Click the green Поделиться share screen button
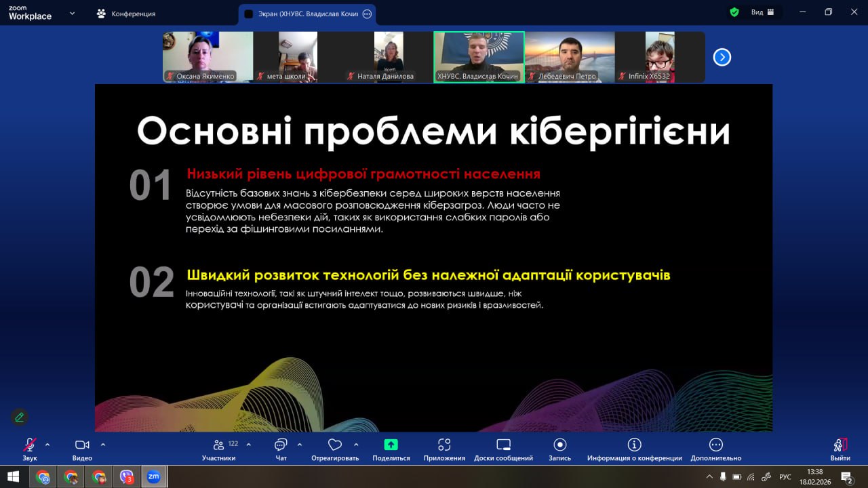 [x=391, y=445]
